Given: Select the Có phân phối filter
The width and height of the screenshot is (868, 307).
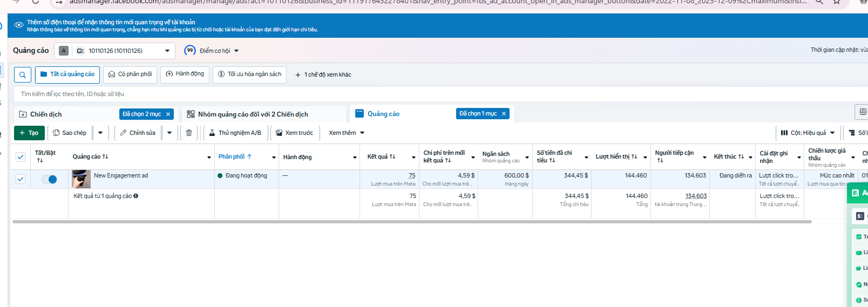Looking at the screenshot, I should click(x=130, y=74).
